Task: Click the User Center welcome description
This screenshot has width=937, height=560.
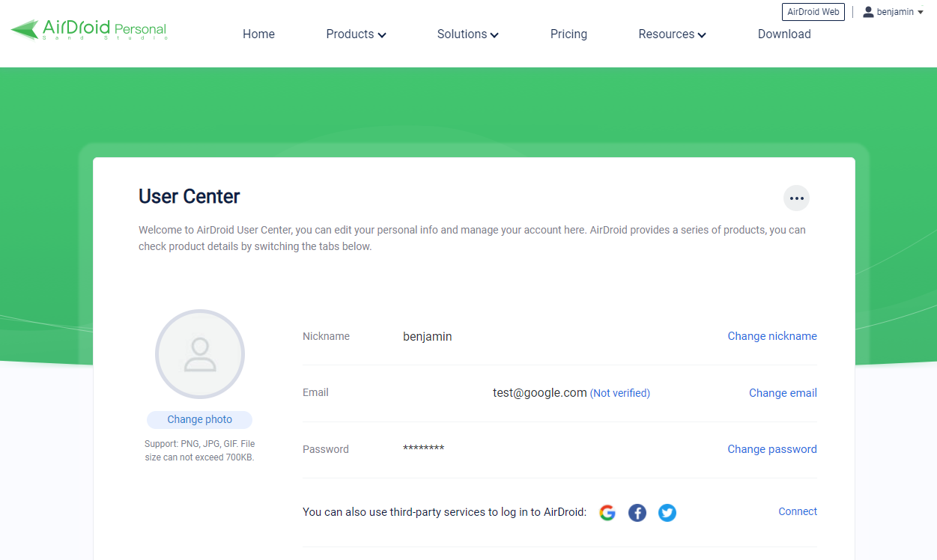Action: pos(472,238)
